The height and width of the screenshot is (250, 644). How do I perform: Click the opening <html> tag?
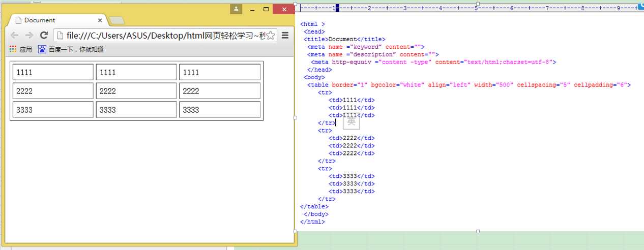[312, 24]
